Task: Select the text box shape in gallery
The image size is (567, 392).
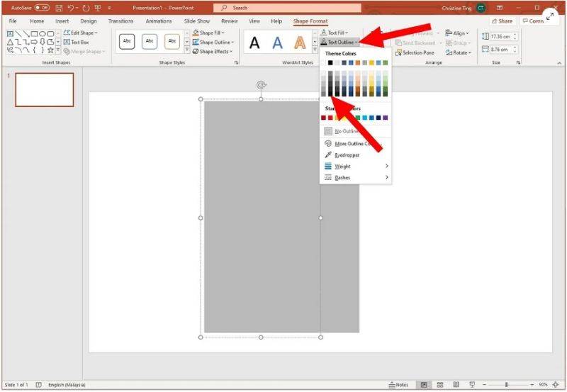Action: (x=10, y=33)
